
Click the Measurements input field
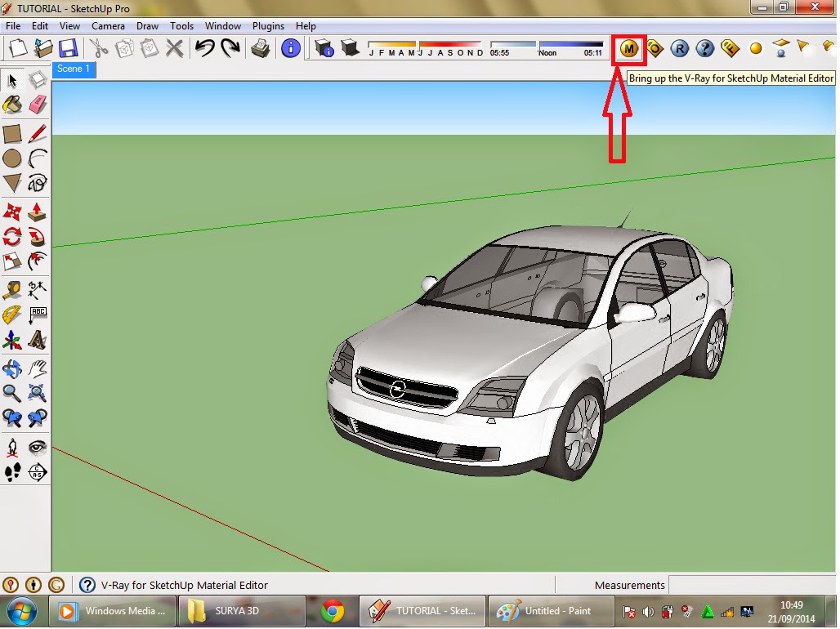pyautogui.click(x=752, y=585)
